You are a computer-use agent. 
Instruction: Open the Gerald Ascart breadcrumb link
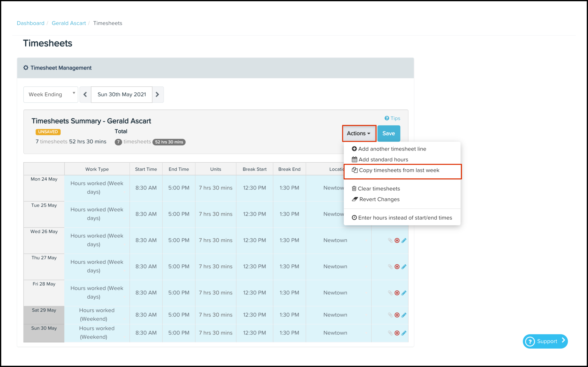tap(69, 23)
